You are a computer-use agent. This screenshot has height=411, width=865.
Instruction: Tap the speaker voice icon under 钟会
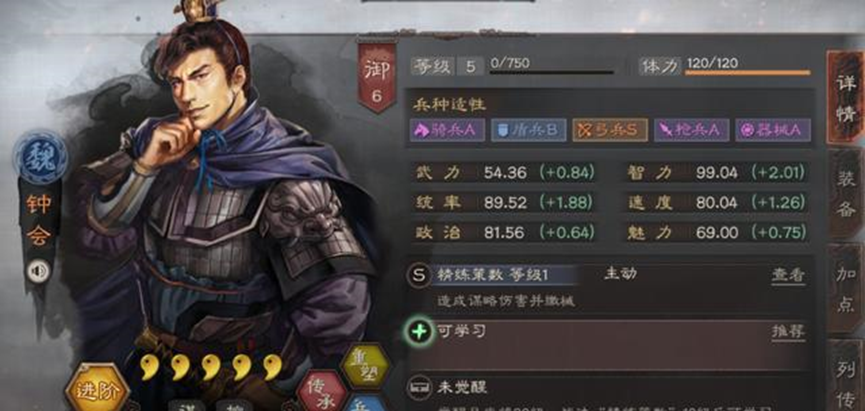39,271
